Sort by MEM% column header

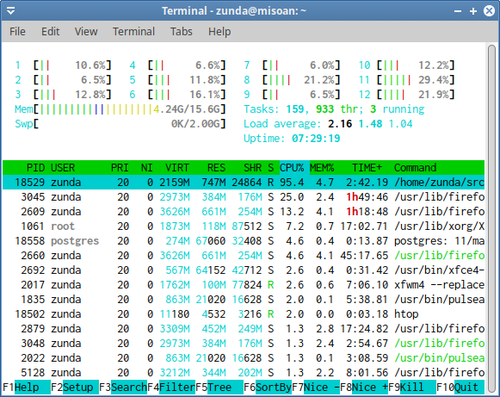pyautogui.click(x=322, y=168)
